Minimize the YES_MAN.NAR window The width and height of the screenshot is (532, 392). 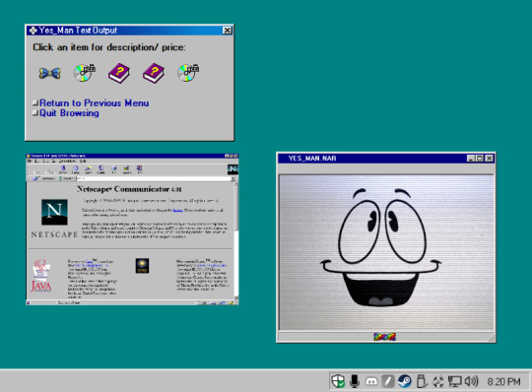tap(471, 159)
